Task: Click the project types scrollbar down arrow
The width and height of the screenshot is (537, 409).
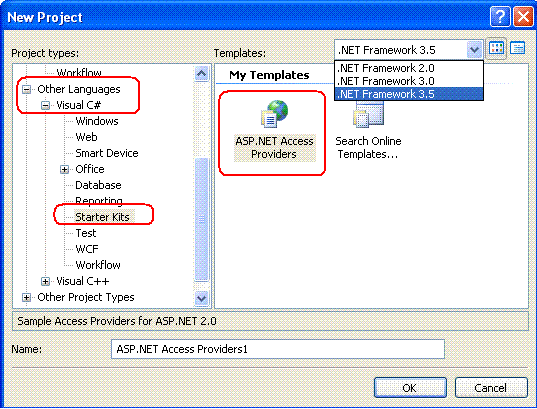Action: click(201, 298)
